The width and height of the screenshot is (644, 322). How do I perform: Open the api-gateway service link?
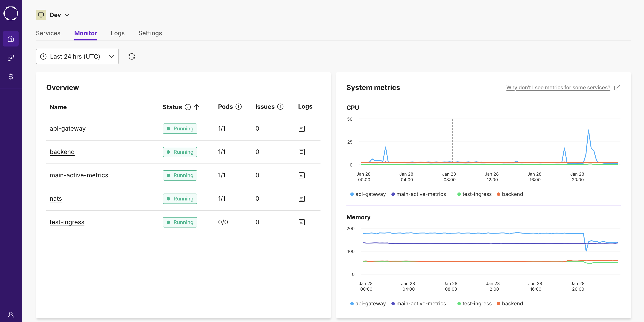pos(67,128)
